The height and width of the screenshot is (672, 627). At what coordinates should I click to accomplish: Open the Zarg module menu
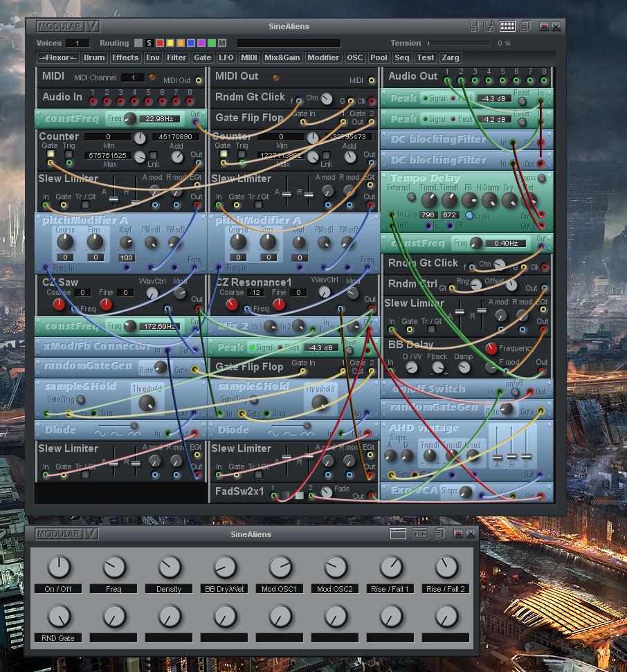450,57
